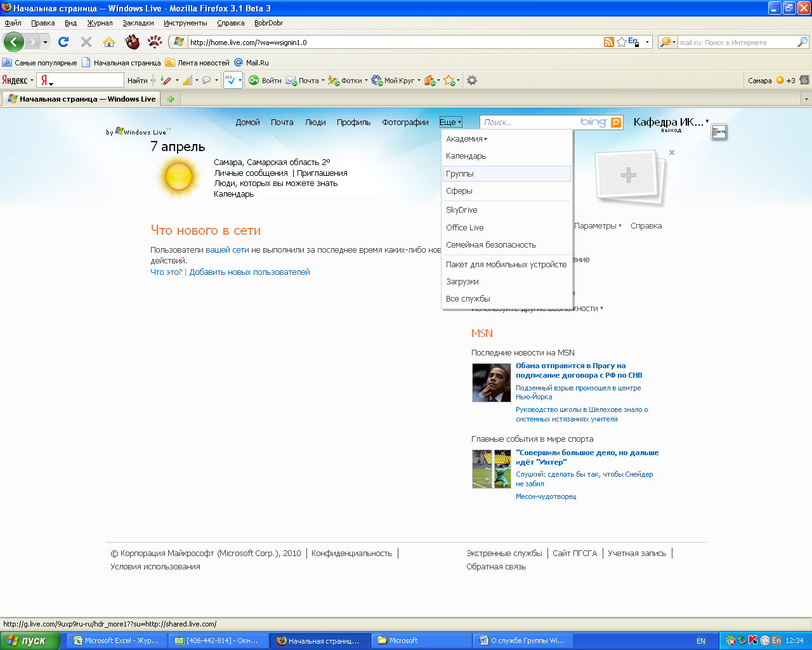Click the Stop loading X icon

click(86, 42)
